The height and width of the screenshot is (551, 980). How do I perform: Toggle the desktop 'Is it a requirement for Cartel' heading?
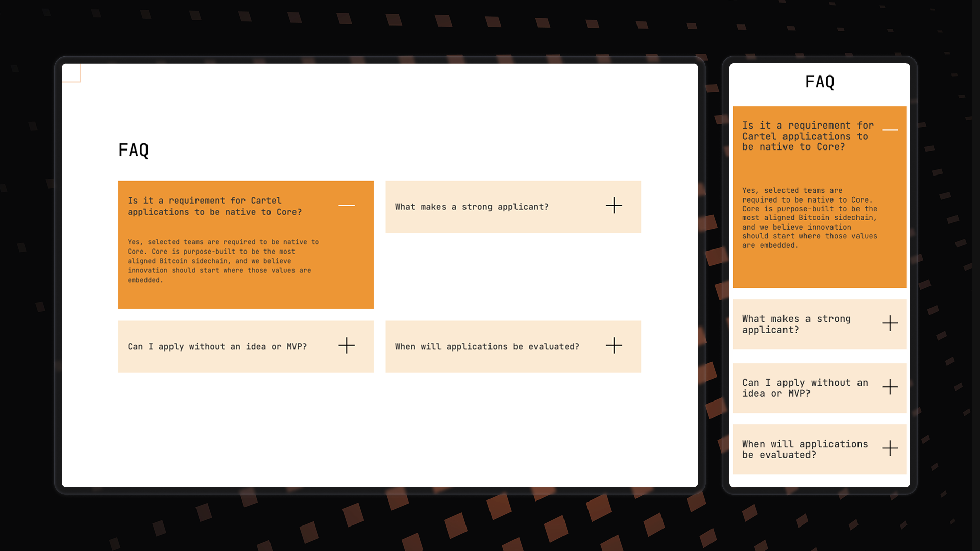214,206
